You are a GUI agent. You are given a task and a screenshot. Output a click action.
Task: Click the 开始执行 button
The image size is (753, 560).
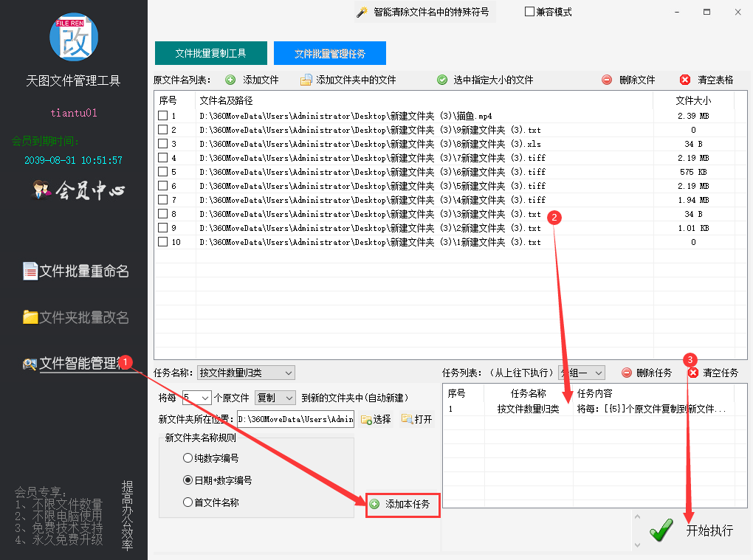tap(690, 530)
